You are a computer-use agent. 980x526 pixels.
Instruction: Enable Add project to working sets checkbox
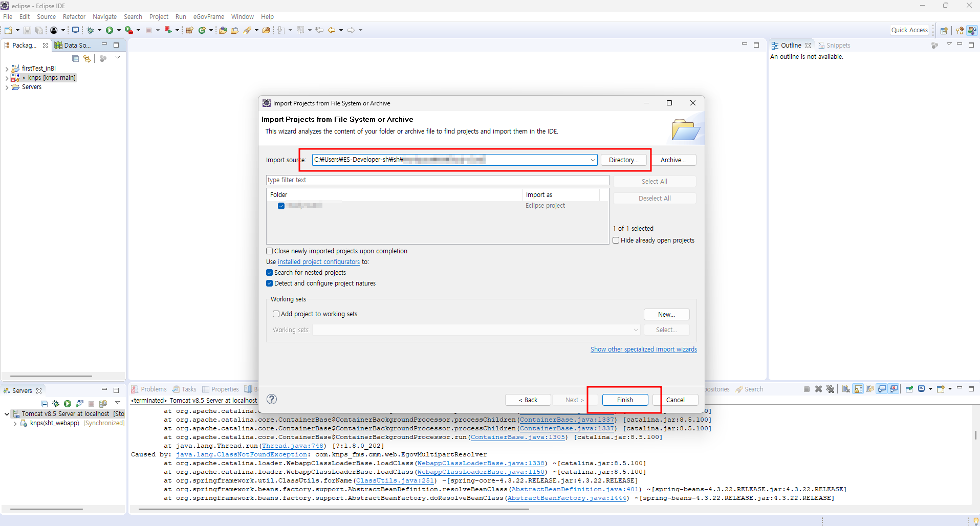tap(276, 314)
